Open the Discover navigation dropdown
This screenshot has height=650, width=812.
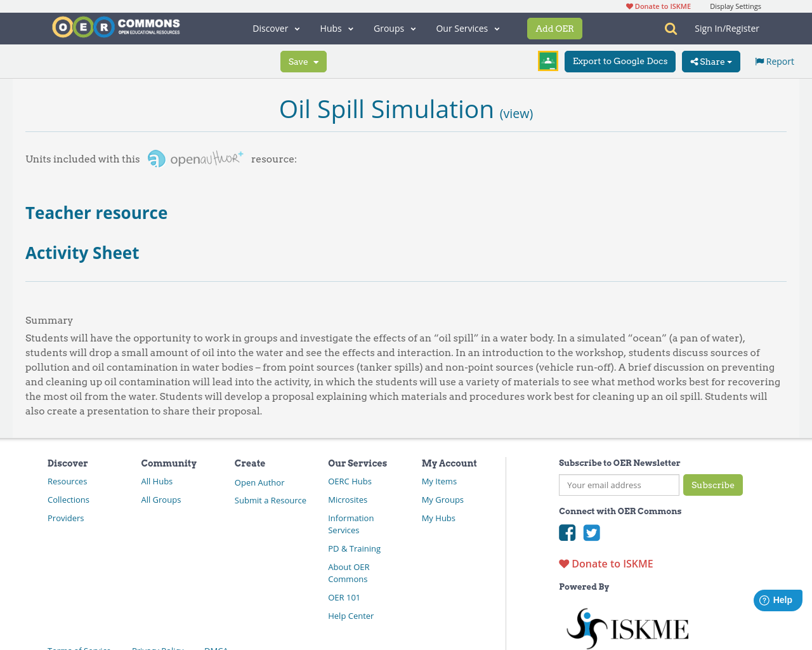[x=276, y=28]
